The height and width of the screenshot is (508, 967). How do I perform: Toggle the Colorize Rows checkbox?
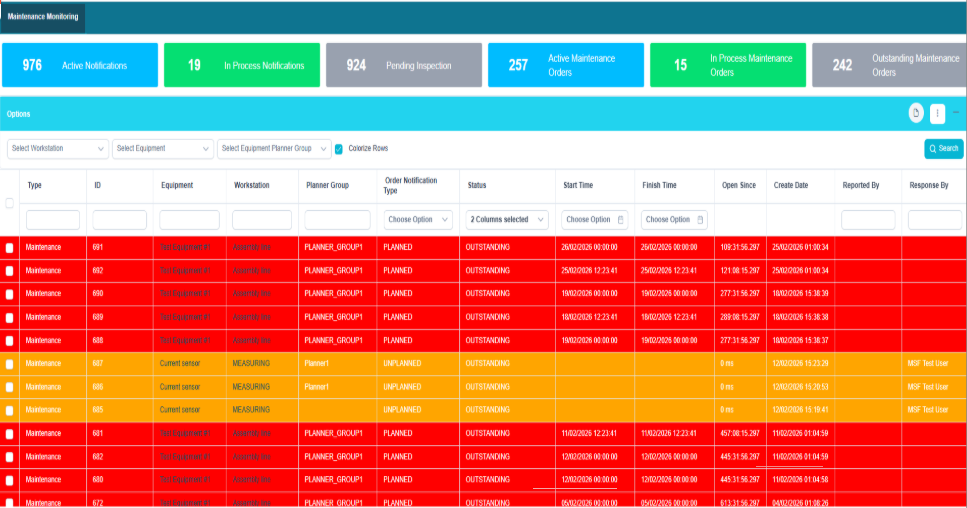click(339, 149)
